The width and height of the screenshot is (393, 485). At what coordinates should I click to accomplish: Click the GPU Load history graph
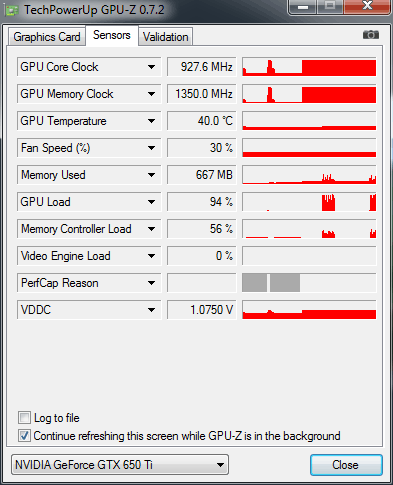tap(309, 202)
